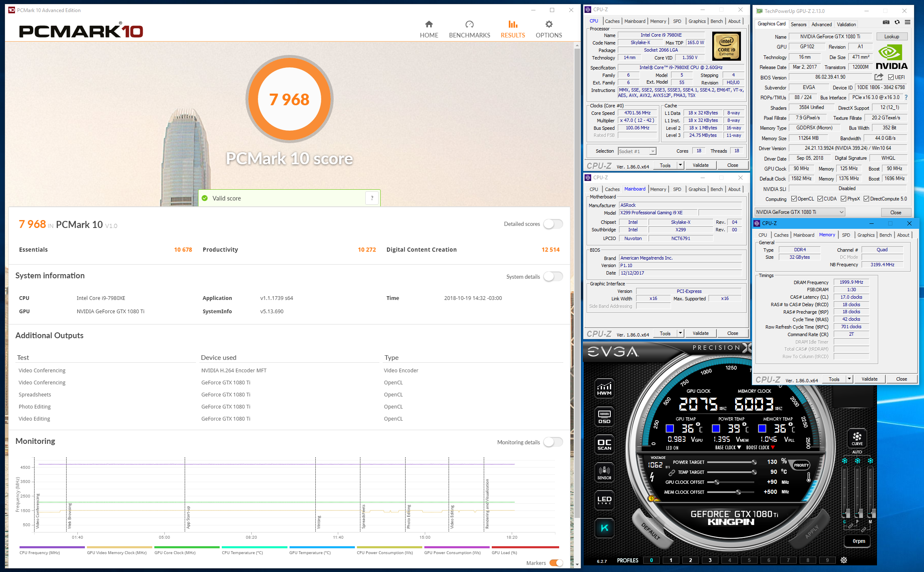Click GPU temp blue color square

click(670, 428)
